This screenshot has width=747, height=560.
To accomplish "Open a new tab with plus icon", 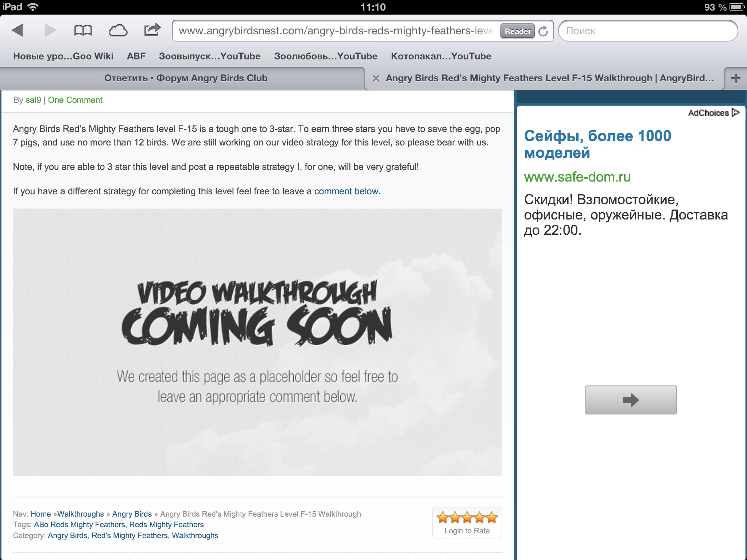I will pyautogui.click(x=735, y=78).
